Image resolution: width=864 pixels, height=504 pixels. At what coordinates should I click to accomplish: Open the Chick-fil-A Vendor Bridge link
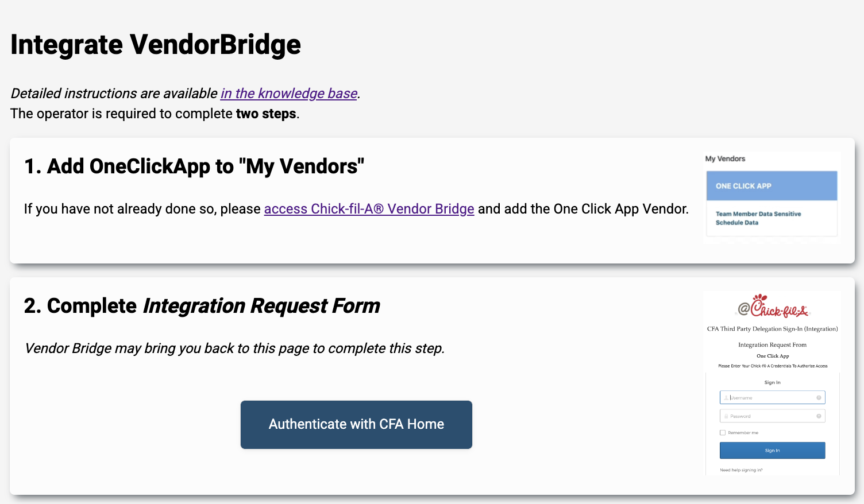coord(369,209)
